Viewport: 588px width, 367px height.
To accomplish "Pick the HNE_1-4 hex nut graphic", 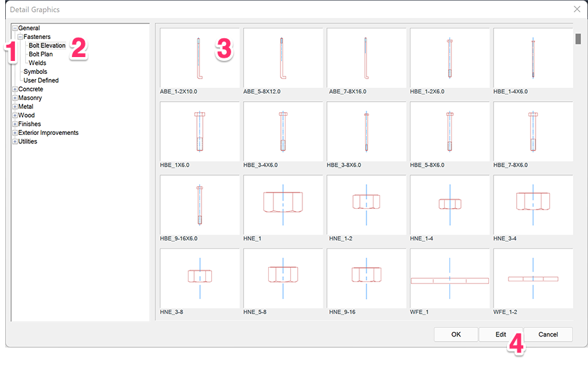I will click(x=449, y=205).
